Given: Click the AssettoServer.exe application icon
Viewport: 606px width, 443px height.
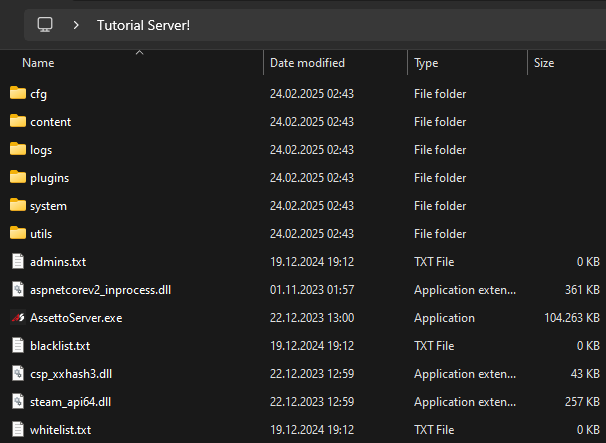Looking at the screenshot, I should [17, 318].
